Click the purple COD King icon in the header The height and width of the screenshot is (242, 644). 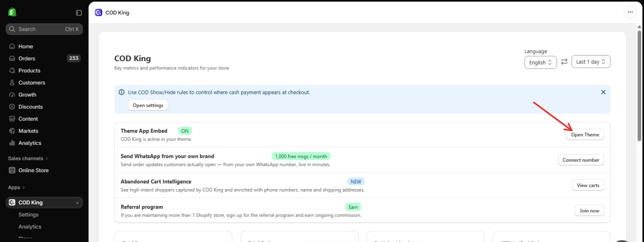[98, 12]
